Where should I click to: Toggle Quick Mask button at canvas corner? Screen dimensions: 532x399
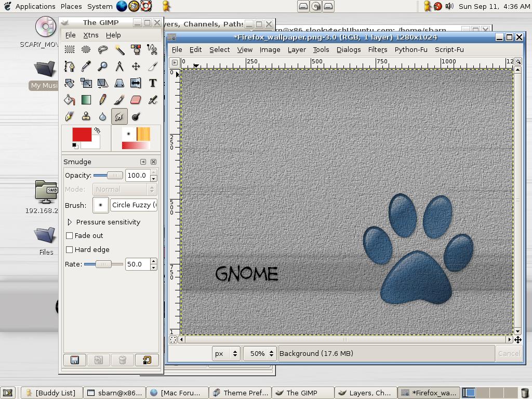click(173, 340)
